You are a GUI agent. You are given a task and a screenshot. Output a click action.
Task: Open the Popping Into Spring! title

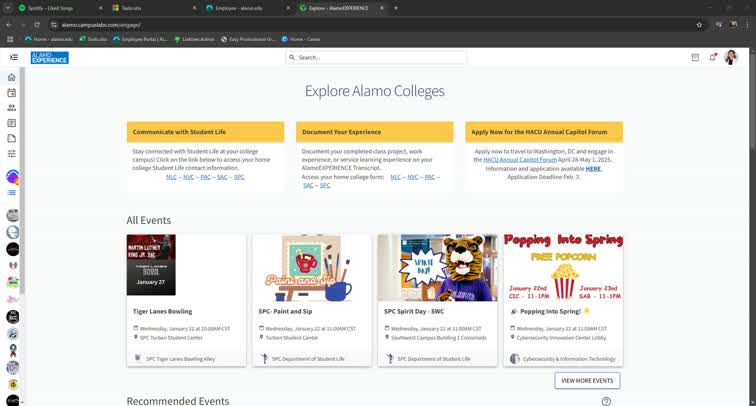pyautogui.click(x=551, y=311)
